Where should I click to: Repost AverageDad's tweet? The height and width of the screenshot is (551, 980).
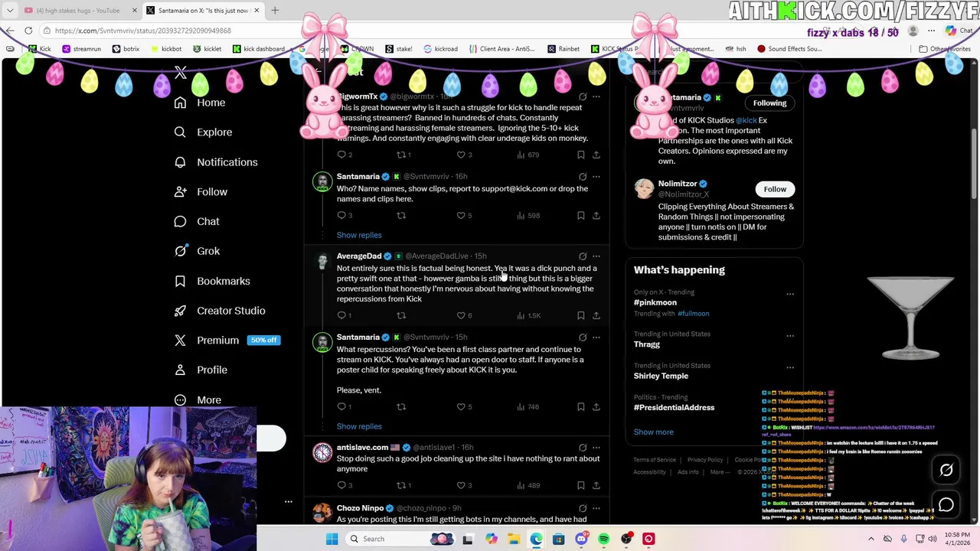[401, 315]
